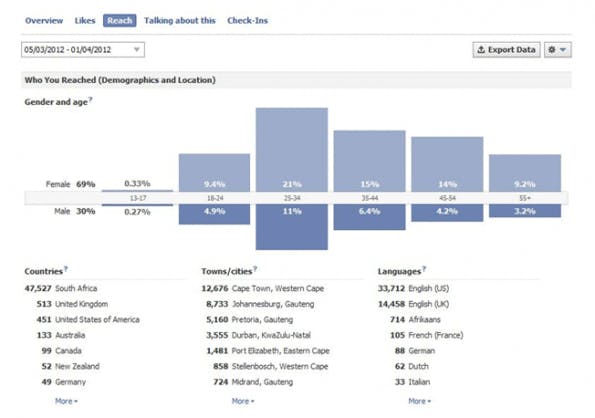Click the help icon next to Countries
The height and width of the screenshot is (418, 595).
click(66, 269)
